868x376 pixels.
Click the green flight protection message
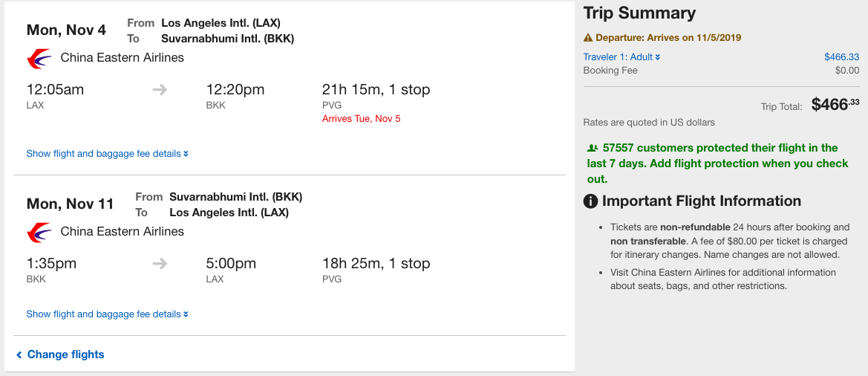717,163
